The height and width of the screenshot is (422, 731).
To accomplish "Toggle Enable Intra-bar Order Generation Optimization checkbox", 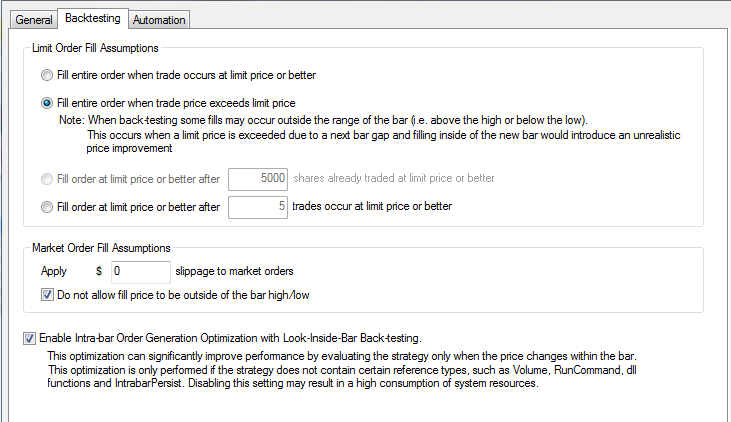I will (x=29, y=338).
